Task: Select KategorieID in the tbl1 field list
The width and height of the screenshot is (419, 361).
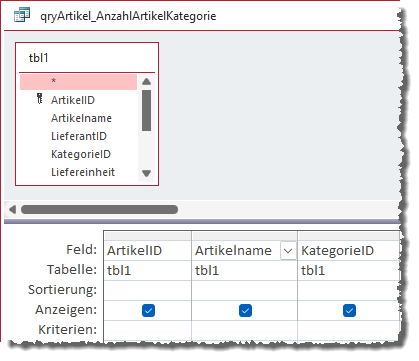Action: 81,154
